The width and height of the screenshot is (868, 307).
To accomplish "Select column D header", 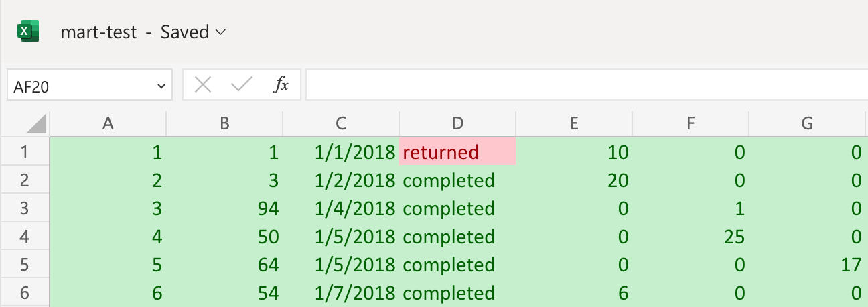I will pos(457,123).
